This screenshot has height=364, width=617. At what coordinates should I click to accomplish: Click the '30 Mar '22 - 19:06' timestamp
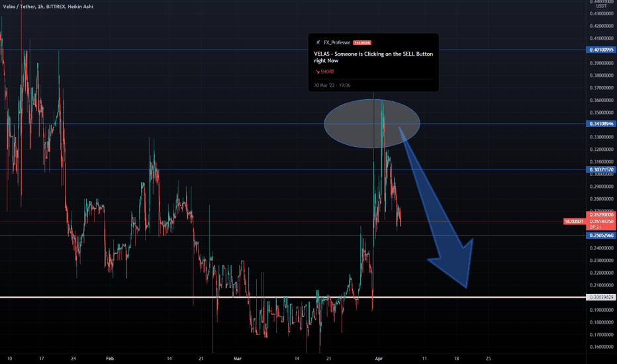pyautogui.click(x=332, y=85)
